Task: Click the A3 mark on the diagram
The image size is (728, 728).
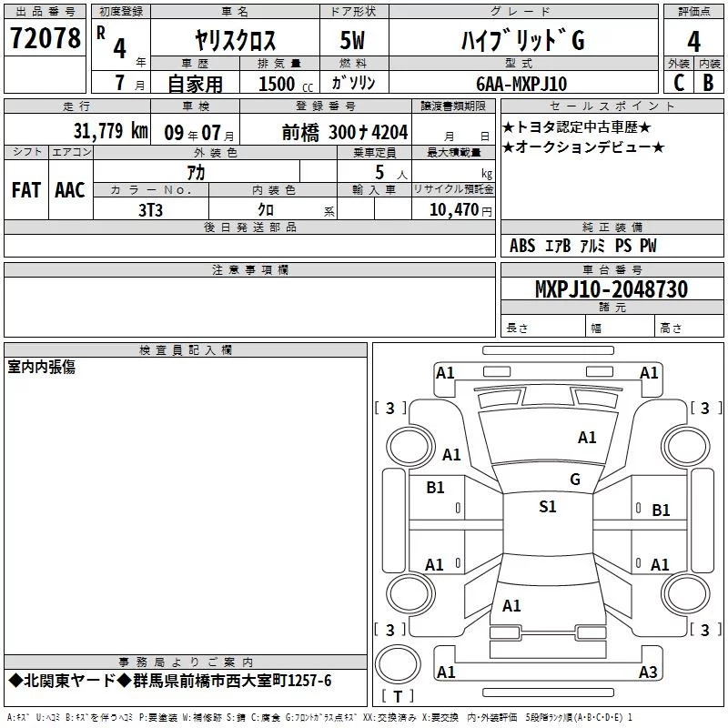Action: 648,672
